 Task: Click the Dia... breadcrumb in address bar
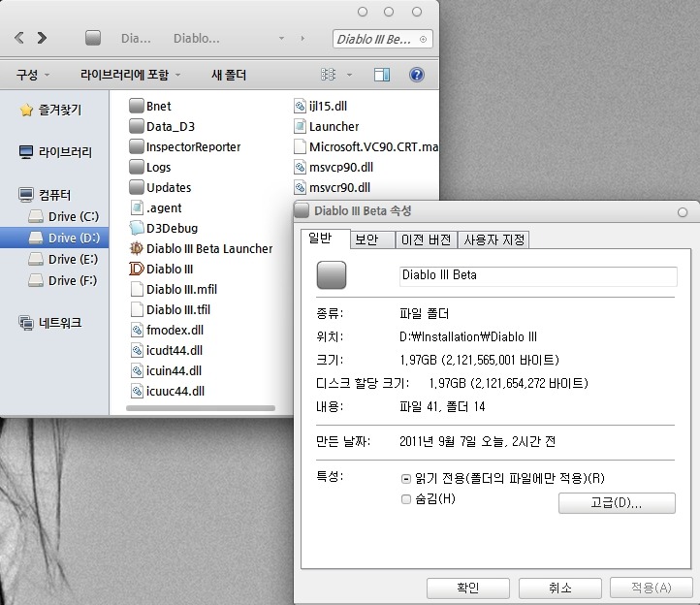[136, 39]
